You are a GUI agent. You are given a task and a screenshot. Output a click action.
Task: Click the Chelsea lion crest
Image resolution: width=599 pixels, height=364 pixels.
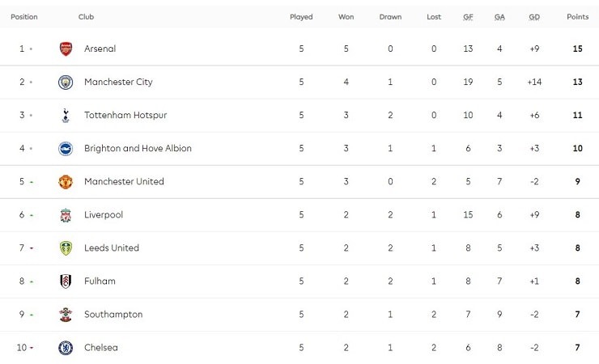point(66,348)
